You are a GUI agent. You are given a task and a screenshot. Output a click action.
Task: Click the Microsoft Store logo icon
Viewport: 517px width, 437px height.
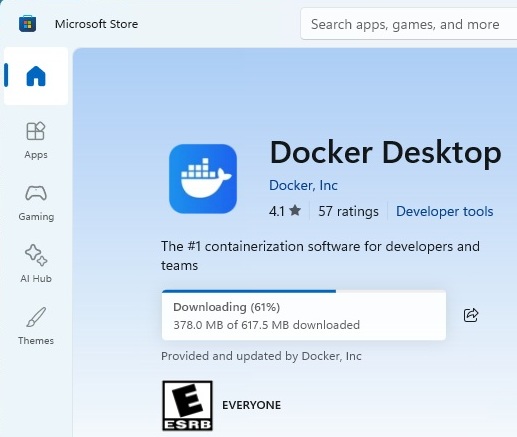click(x=27, y=24)
